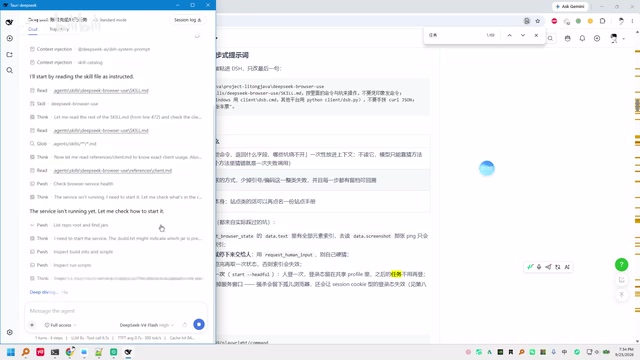Focus the 'Message the agent' input

click(x=116, y=311)
